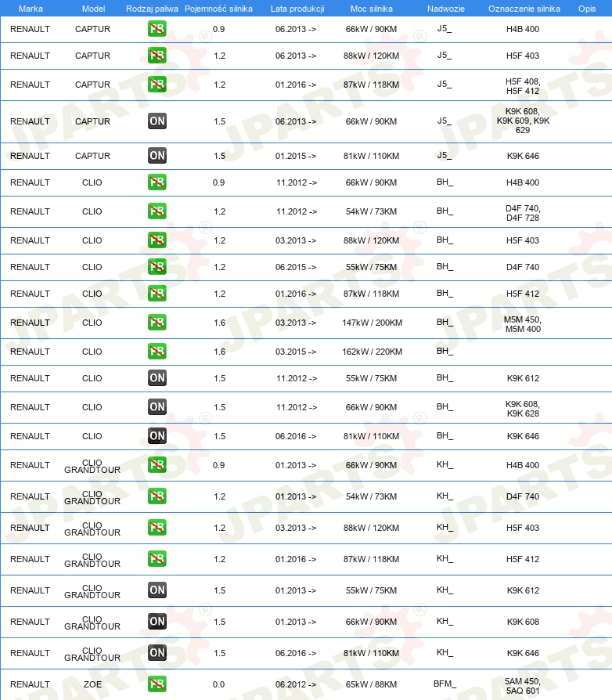
Task: Select the 147kW / 200KM power cell
Action: (x=372, y=323)
